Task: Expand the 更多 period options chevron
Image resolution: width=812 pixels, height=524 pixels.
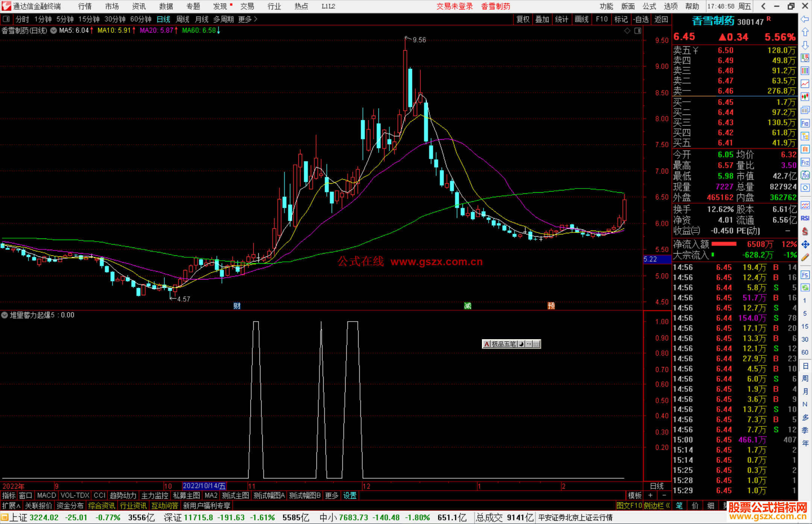Action: click(x=256, y=19)
